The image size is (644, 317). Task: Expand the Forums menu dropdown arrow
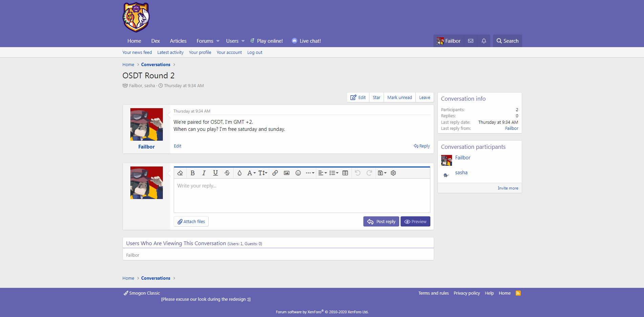click(218, 41)
